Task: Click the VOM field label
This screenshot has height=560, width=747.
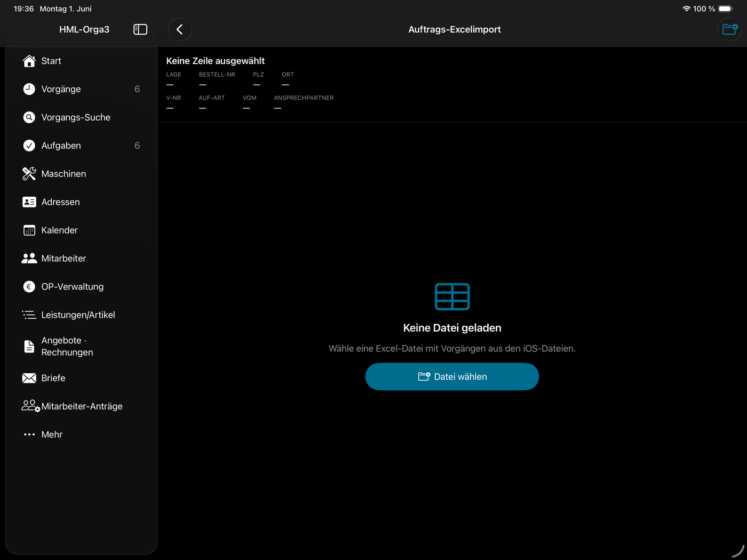Action: (x=250, y=98)
